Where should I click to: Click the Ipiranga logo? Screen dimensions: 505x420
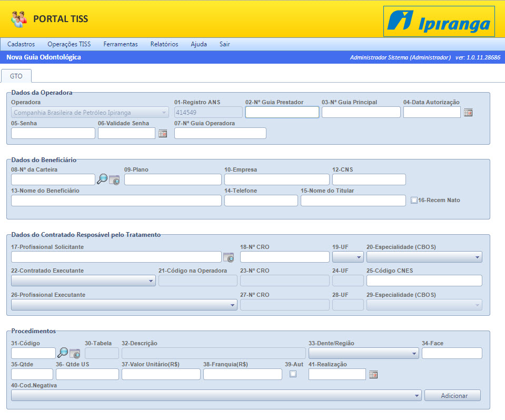(x=439, y=21)
